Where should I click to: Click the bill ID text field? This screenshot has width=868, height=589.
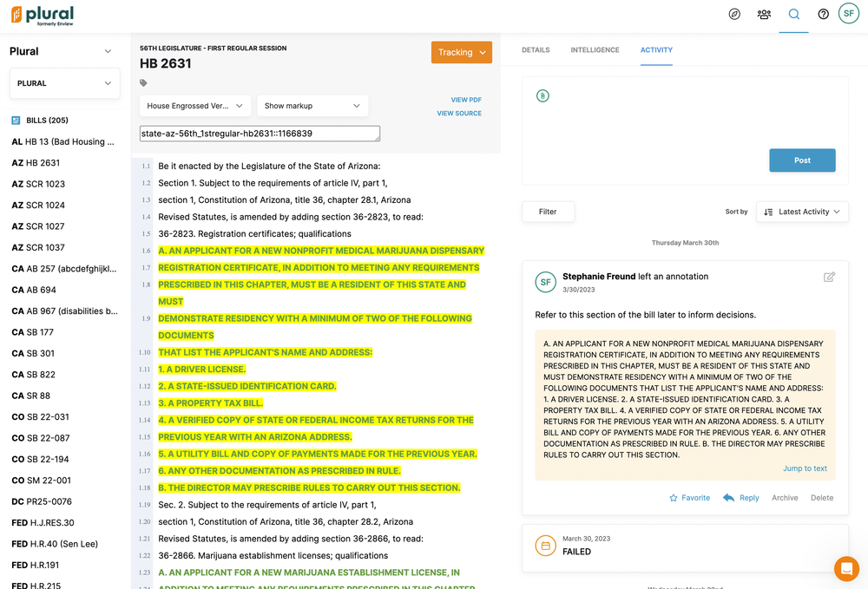tap(260, 134)
